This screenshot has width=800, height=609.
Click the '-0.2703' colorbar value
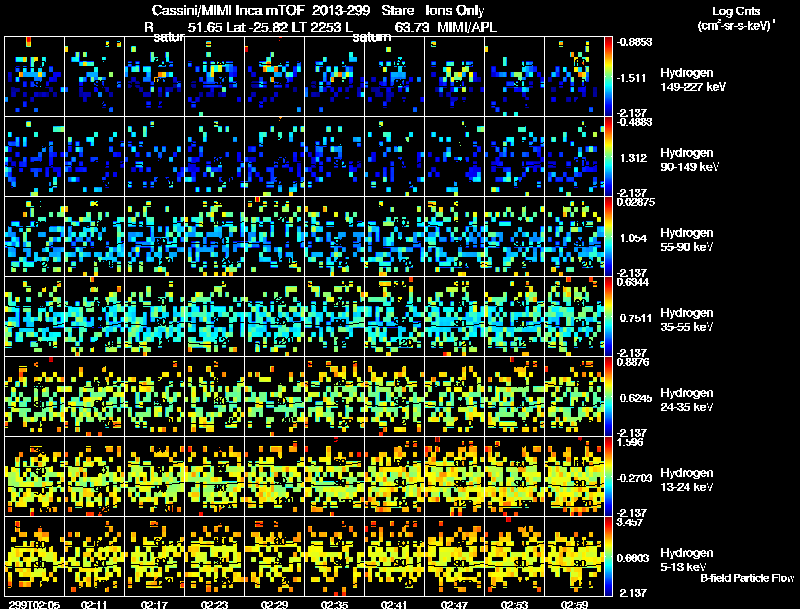pos(634,478)
